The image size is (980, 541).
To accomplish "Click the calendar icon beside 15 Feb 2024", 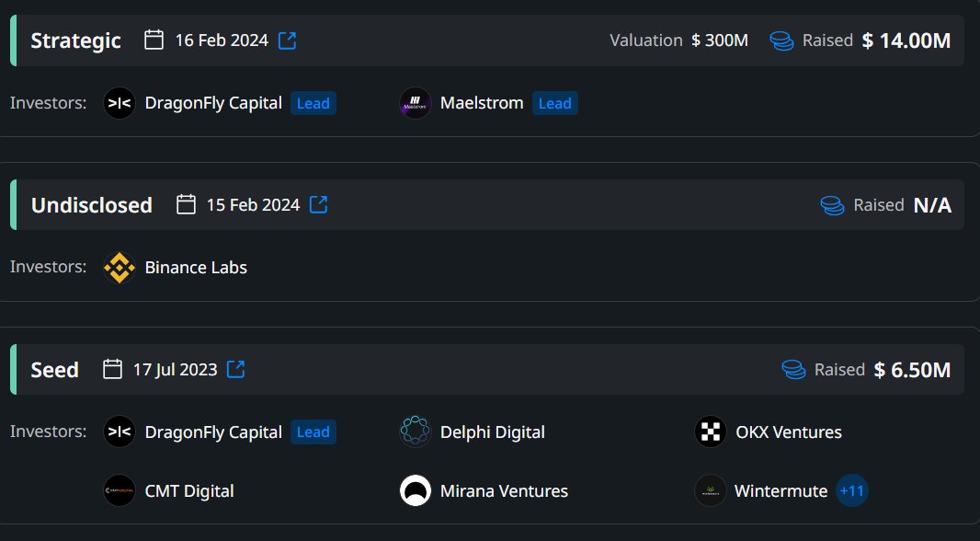I will pos(186,204).
